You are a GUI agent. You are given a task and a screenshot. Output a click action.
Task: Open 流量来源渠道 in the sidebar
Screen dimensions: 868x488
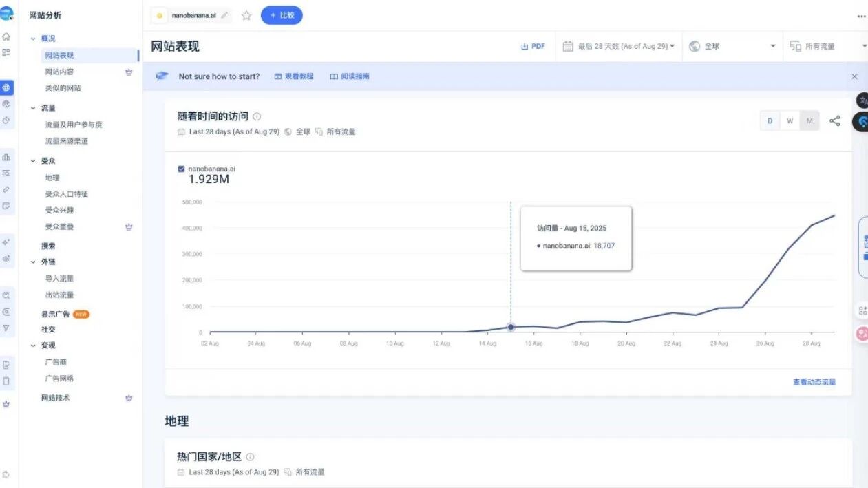click(67, 141)
